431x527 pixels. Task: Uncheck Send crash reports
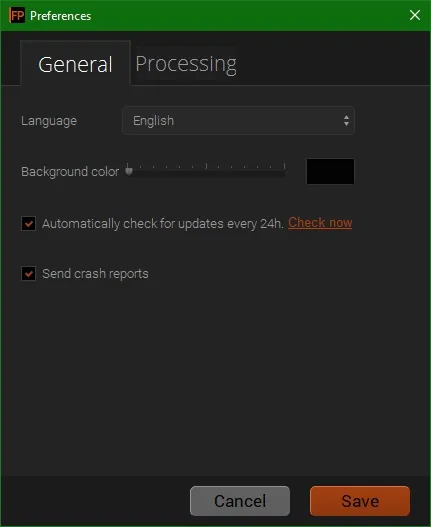29,274
